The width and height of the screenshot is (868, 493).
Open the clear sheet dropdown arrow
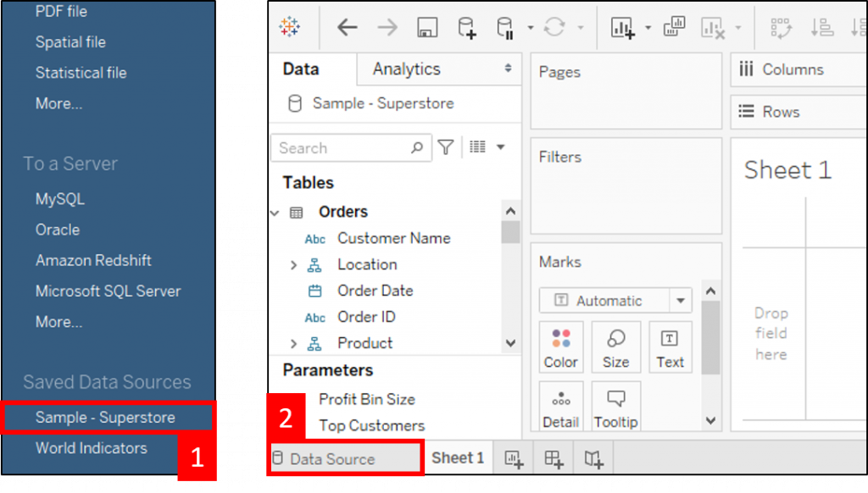(x=738, y=28)
